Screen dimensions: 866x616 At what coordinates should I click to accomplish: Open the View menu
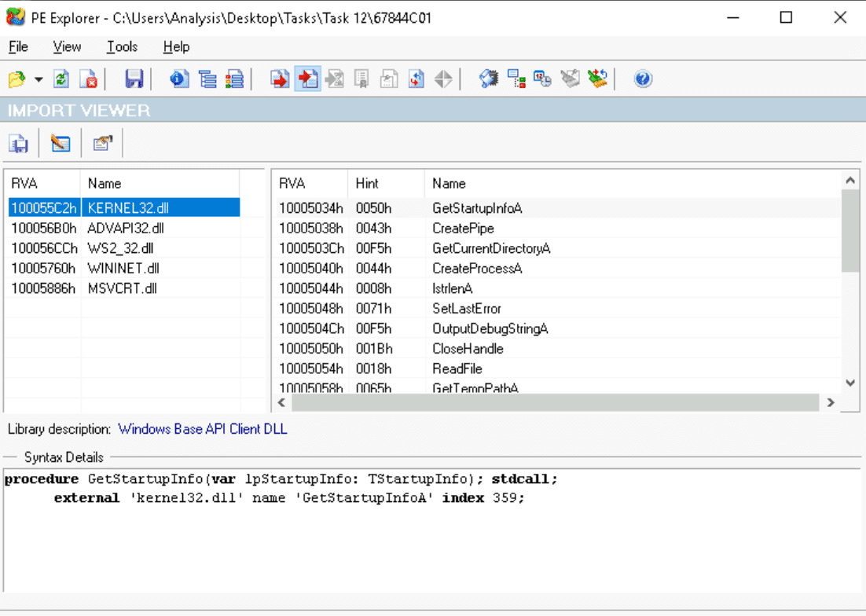click(67, 47)
